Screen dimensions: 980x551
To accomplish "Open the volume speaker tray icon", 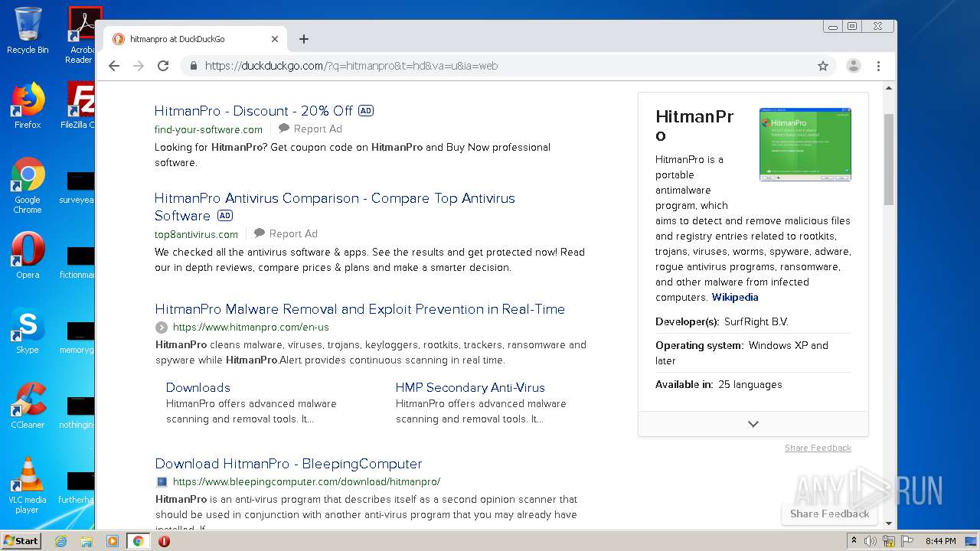I will coord(871,541).
